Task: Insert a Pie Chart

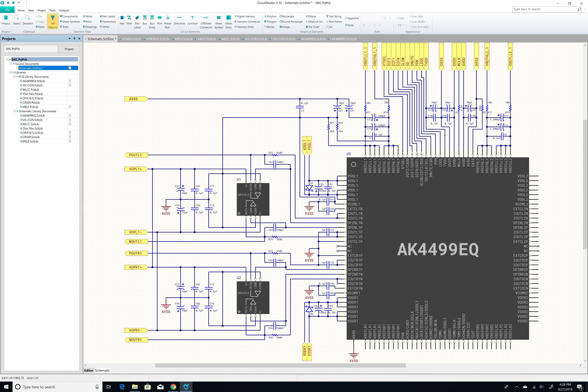Action: point(312,27)
